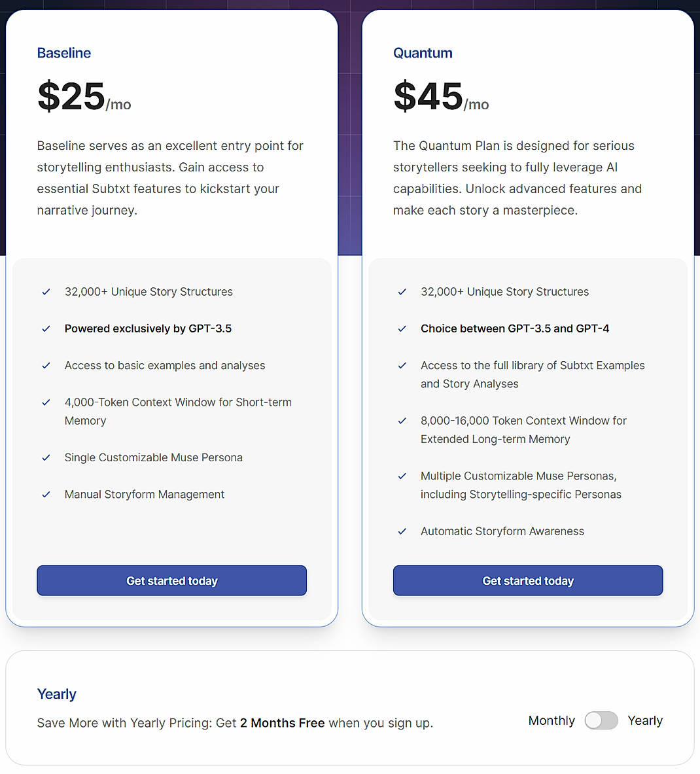Viewport: 700px width, 774px height.
Task: Click the checkmark beside Baseline's 32,000+ Unique Story Structures
Action: click(46, 292)
